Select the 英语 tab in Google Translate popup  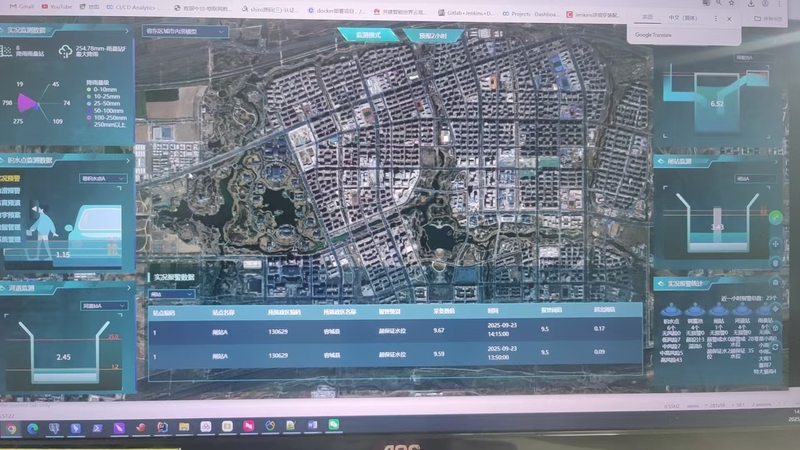pyautogui.click(x=647, y=17)
